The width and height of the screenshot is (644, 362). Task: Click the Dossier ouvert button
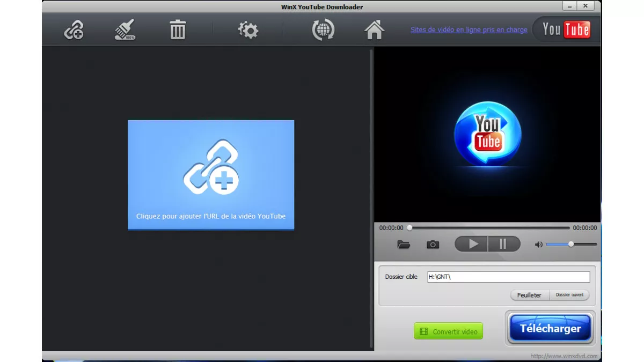pyautogui.click(x=569, y=295)
